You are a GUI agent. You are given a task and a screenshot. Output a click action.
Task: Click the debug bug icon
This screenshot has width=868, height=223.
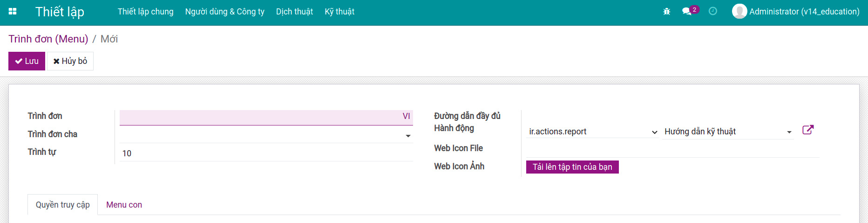click(666, 12)
